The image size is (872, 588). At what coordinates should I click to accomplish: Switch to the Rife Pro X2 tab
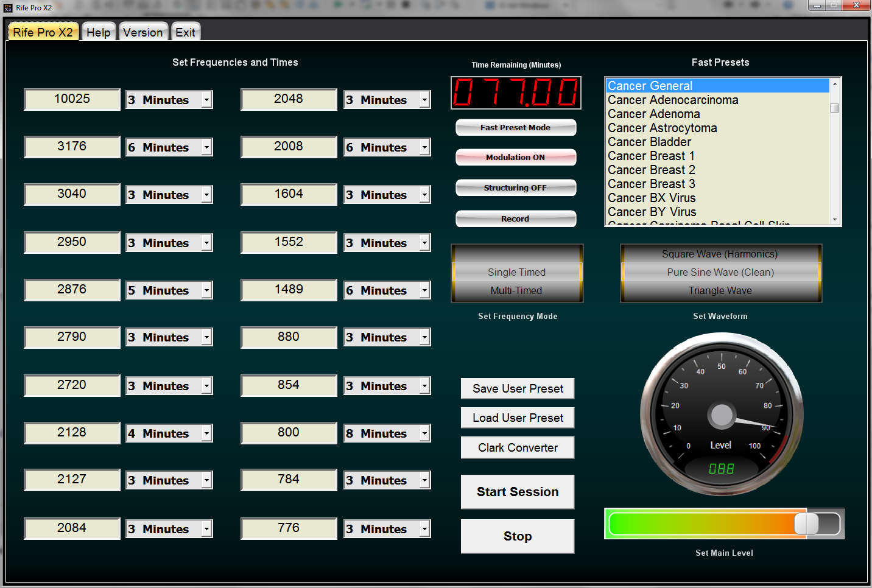pyautogui.click(x=43, y=32)
